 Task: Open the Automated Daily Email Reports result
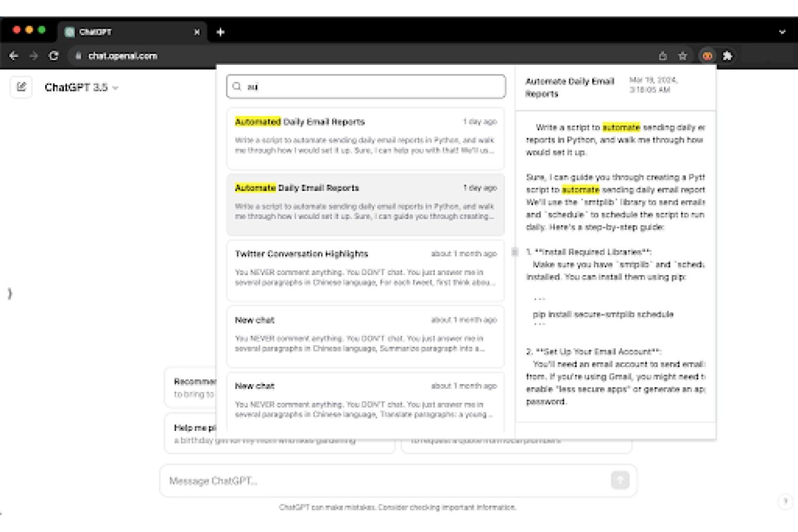tap(366, 138)
